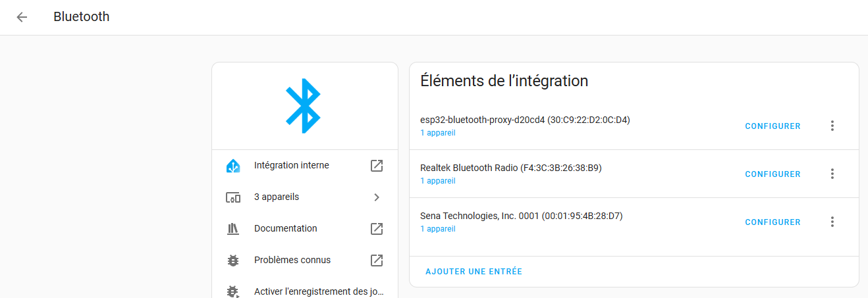
Task: Click the devices icon beside 3 appareils
Action: click(232, 197)
